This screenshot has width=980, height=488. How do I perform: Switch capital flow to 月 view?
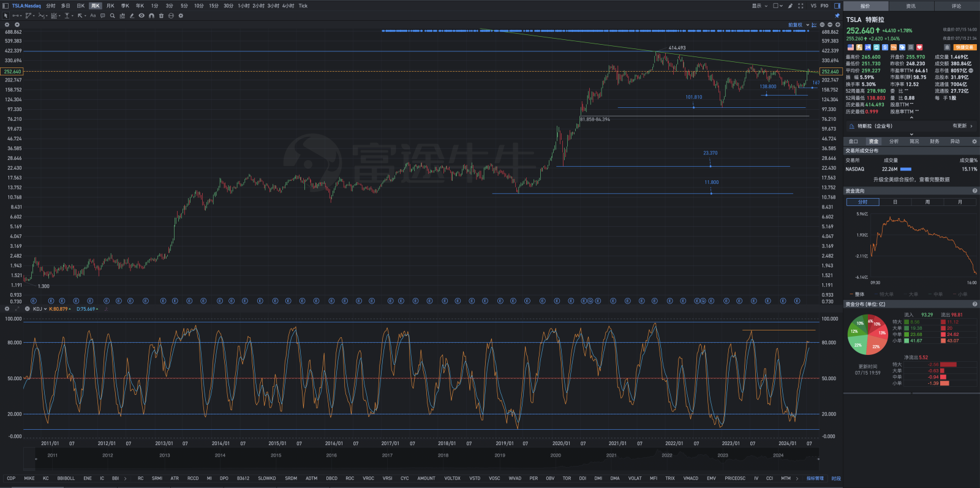pyautogui.click(x=960, y=202)
